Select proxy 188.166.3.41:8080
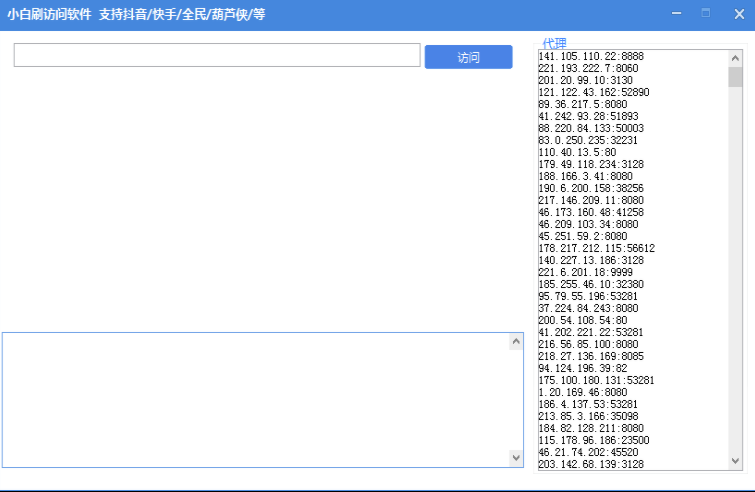This screenshot has width=755, height=492. tap(586, 177)
